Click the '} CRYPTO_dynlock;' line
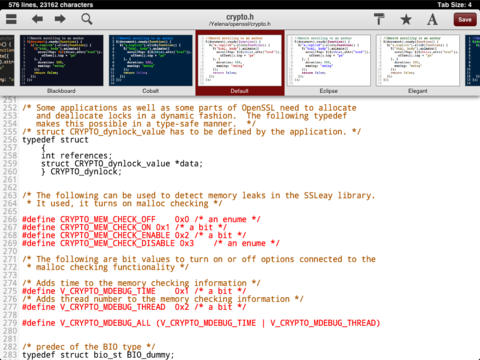 coord(81,172)
